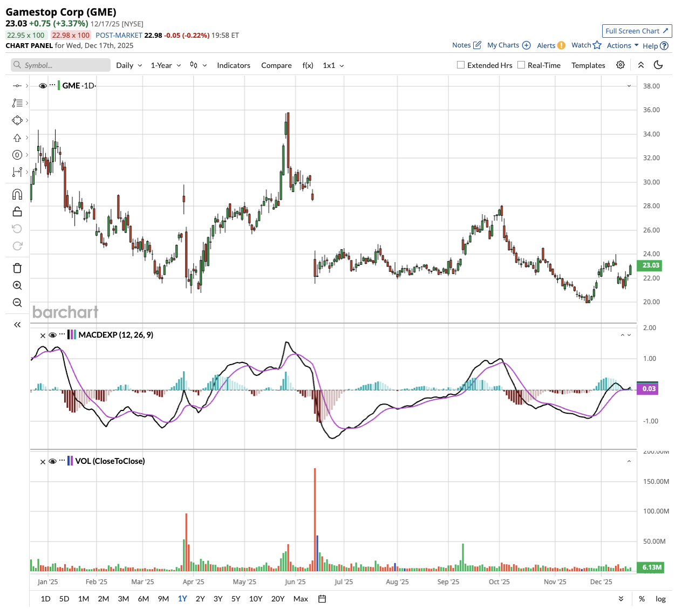Expand MACDEXP pane up/down chevrons

pyautogui.click(x=626, y=335)
